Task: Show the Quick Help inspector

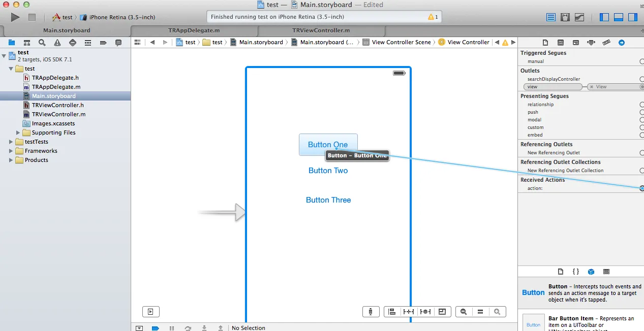Action: click(561, 43)
